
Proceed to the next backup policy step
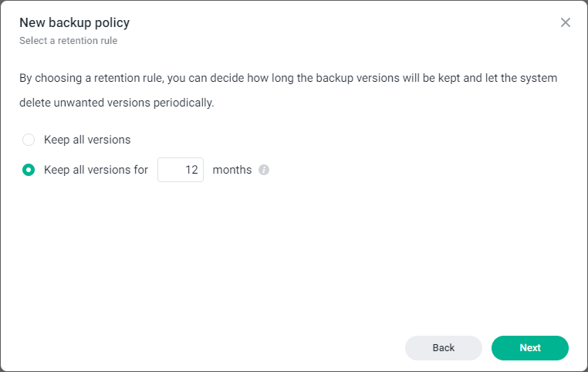coord(530,348)
